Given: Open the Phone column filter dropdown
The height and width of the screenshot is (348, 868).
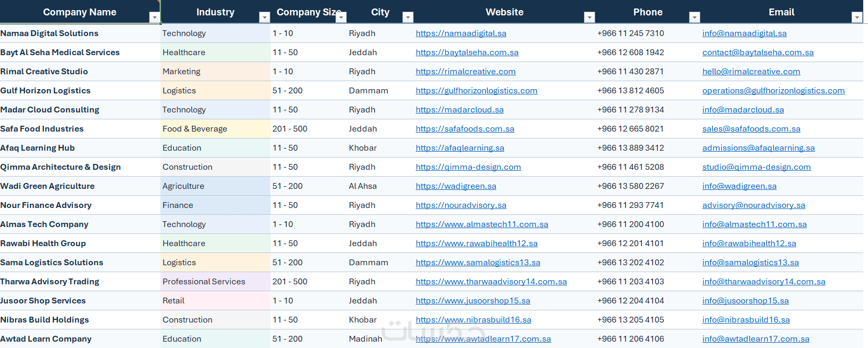Looking at the screenshot, I should pyautogui.click(x=694, y=18).
